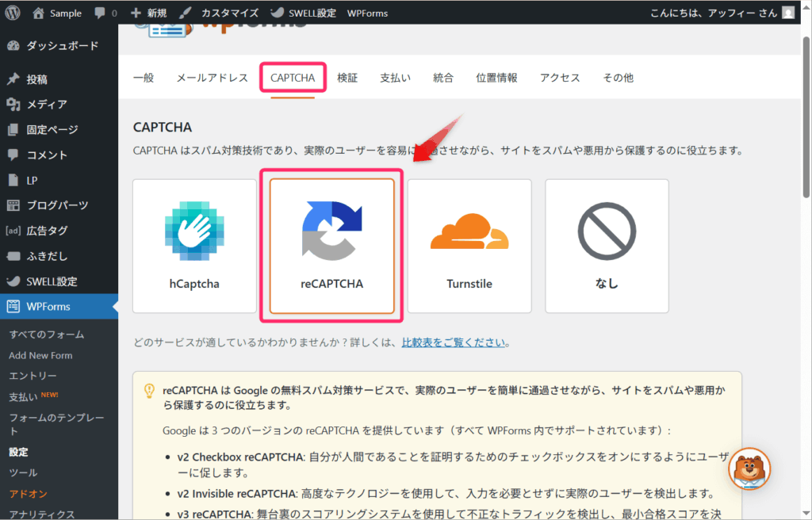The width and height of the screenshot is (812, 520).
Task: Click the ダッシュボード gauge icon
Action: 13,45
